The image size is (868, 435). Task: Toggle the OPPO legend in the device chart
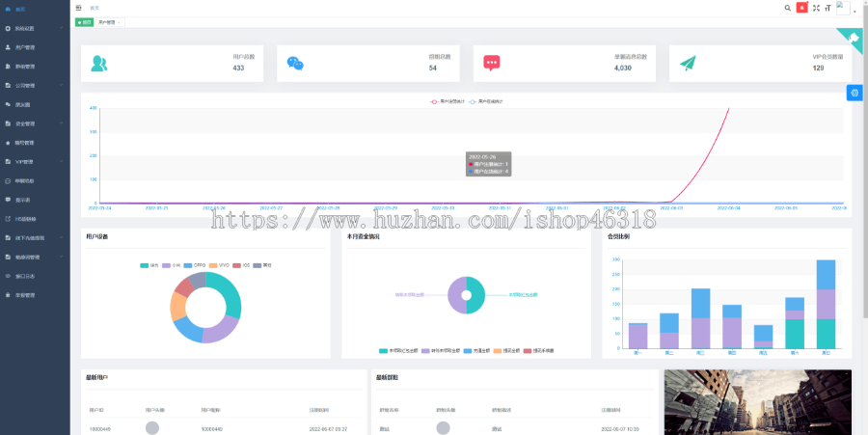pos(195,265)
